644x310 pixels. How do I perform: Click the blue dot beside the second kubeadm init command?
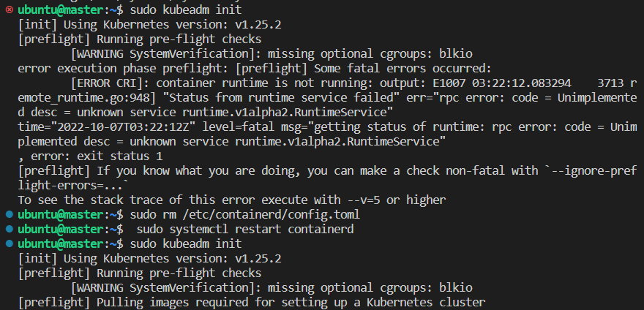tap(10, 244)
